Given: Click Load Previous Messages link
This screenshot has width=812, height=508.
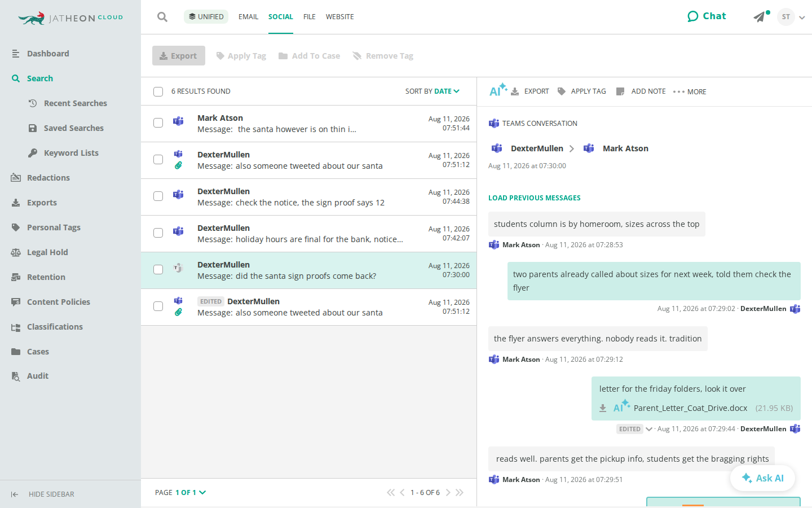Looking at the screenshot, I should 535,198.
